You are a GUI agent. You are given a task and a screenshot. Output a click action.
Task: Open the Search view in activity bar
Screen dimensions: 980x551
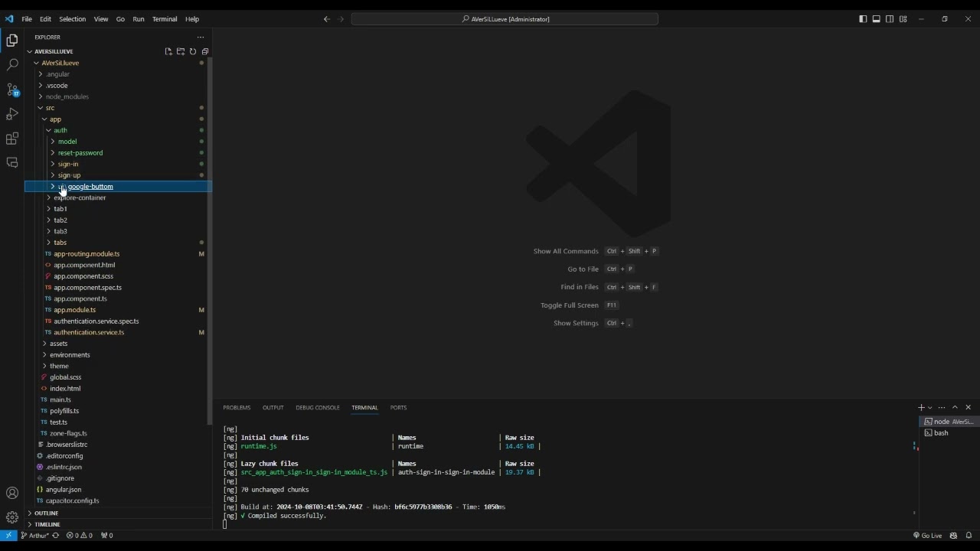pyautogui.click(x=12, y=65)
